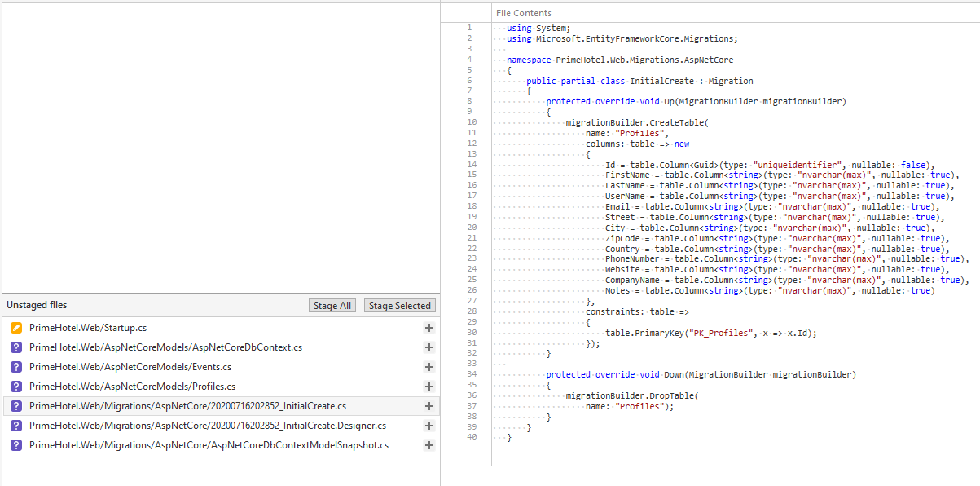Click purple untracked icon of Profiles.cs

(16, 387)
